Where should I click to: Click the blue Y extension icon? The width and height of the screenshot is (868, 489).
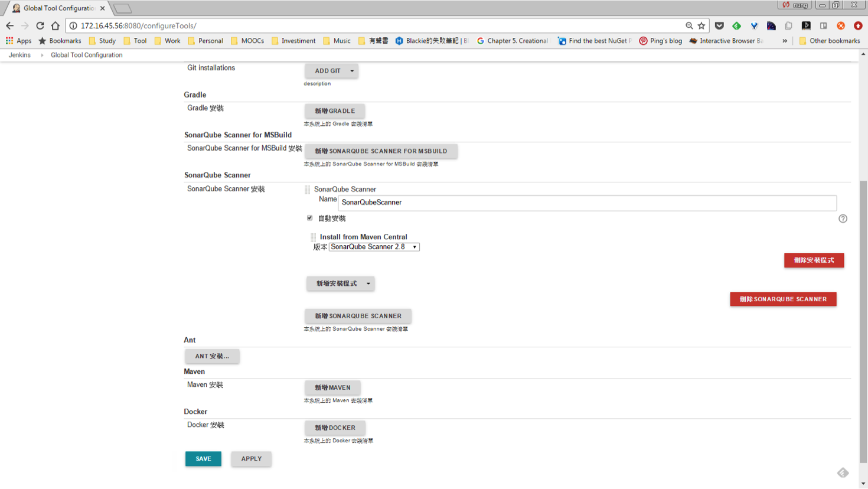(754, 26)
